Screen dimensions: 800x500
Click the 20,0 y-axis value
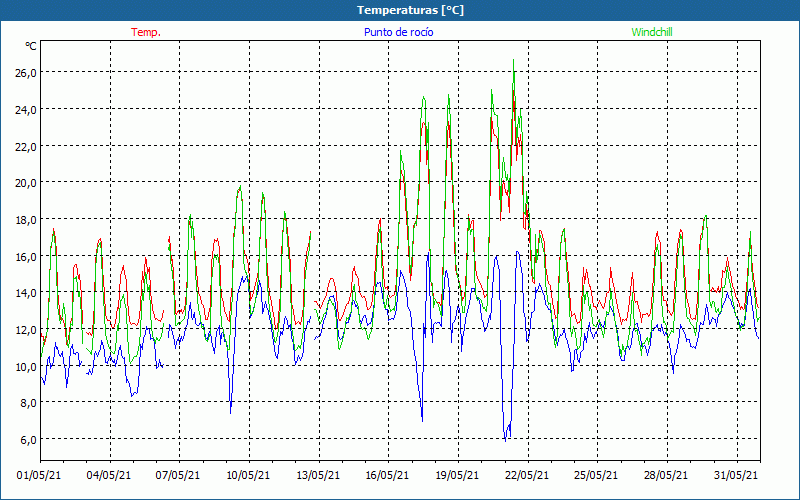click(x=26, y=183)
